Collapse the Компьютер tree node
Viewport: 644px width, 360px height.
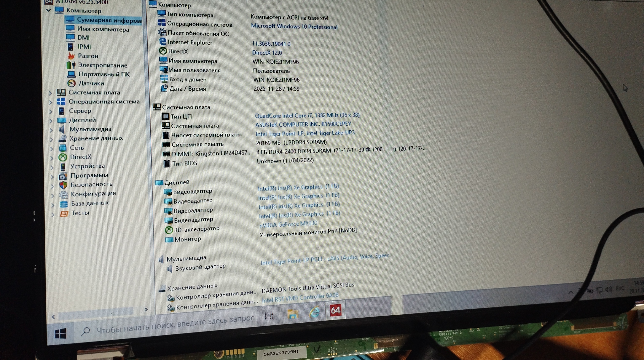click(x=49, y=10)
